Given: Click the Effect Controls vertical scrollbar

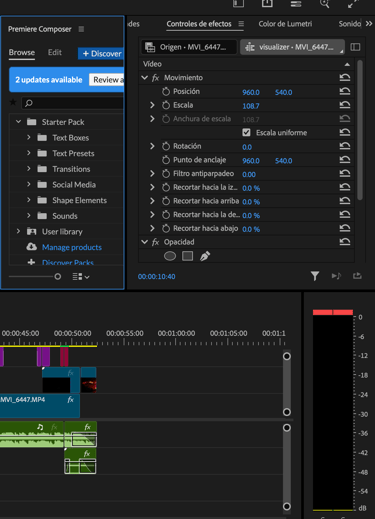Looking at the screenshot, I should (360, 130).
